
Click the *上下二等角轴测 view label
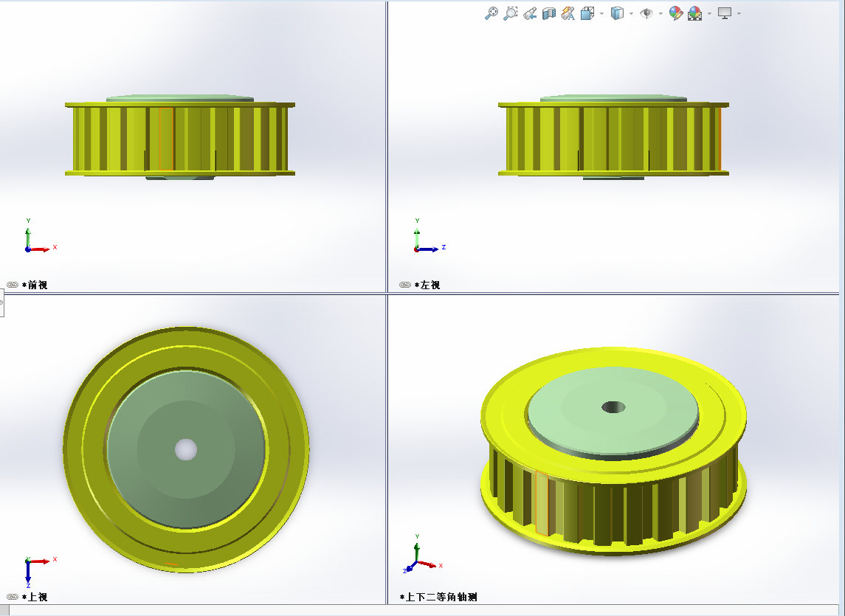[438, 597]
